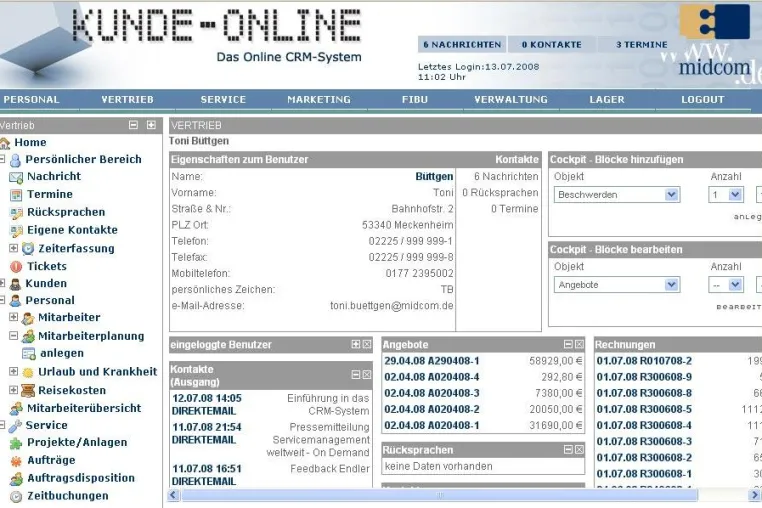The height and width of the screenshot is (508, 762).
Task: Expand the eingeloggte Benutzer block
Action: [356, 344]
